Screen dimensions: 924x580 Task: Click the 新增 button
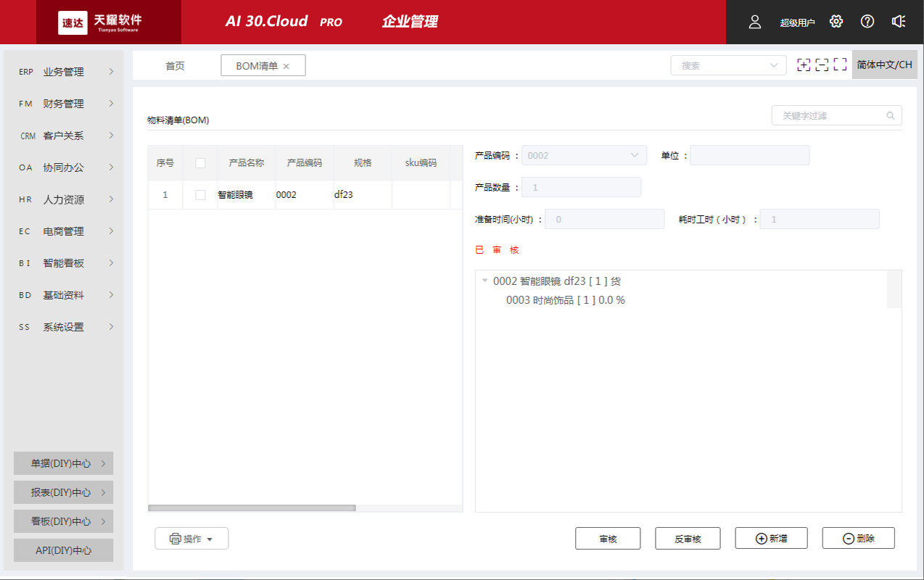[x=771, y=538]
